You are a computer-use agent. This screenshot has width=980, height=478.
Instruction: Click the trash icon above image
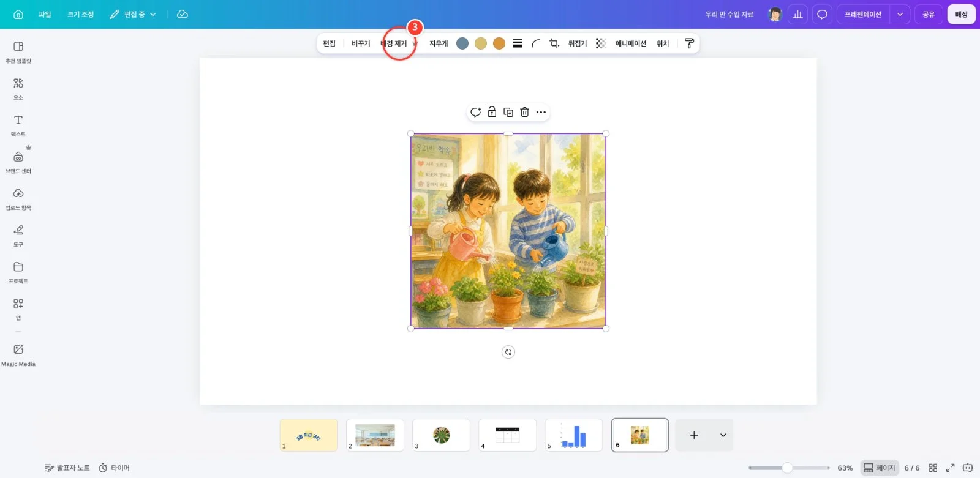click(x=525, y=112)
